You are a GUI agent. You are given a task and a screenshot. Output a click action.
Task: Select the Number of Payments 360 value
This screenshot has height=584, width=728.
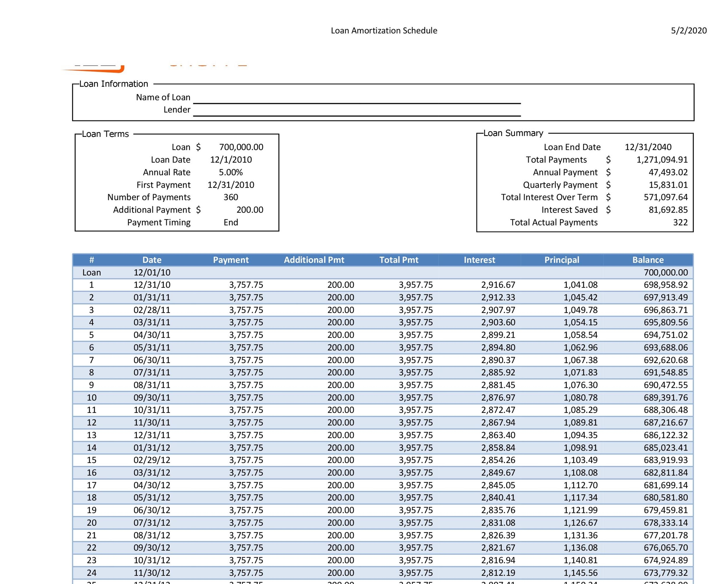click(x=230, y=197)
